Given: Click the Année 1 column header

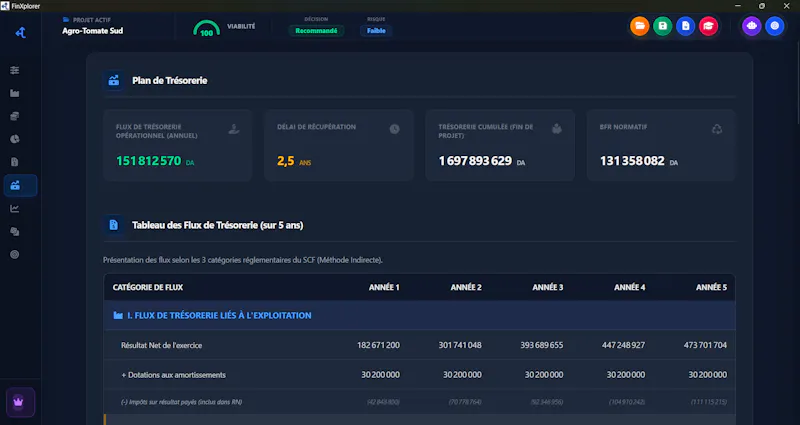Looking at the screenshot, I should (x=384, y=287).
